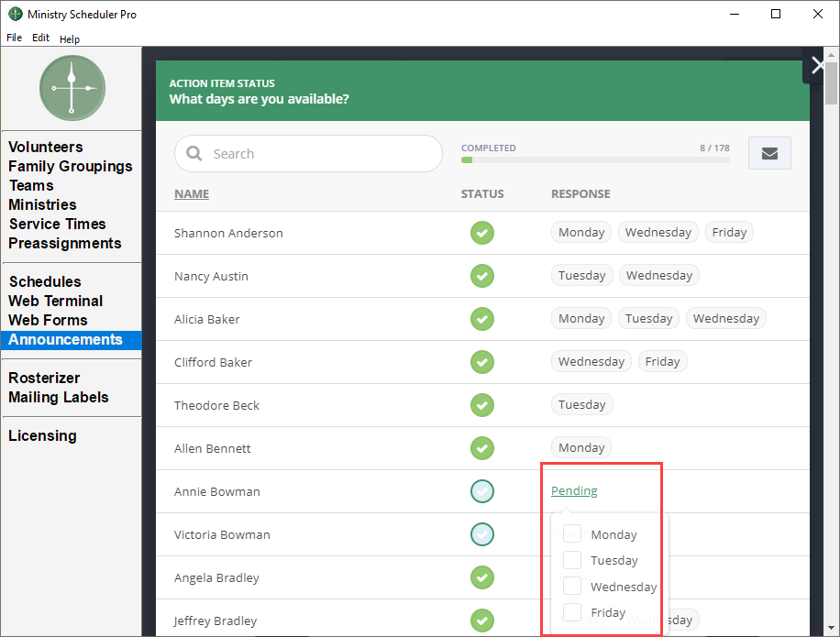
Task: Open Web Terminal
Action: (56, 302)
